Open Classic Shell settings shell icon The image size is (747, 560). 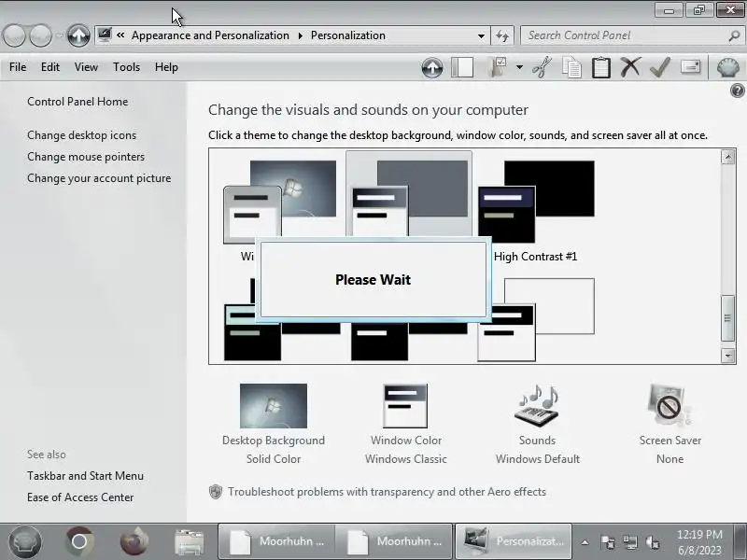click(x=728, y=67)
